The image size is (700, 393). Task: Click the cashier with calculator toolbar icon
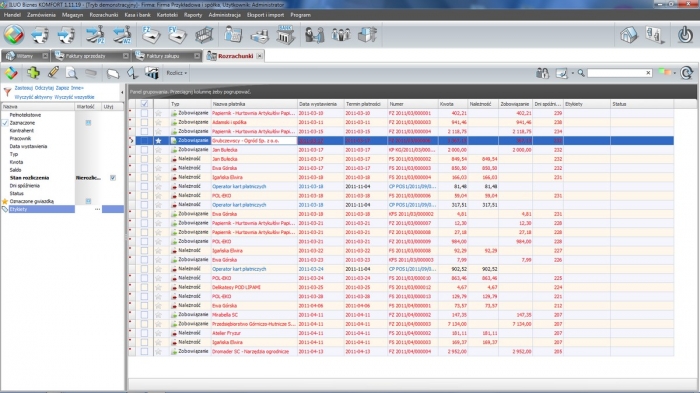click(x=233, y=35)
